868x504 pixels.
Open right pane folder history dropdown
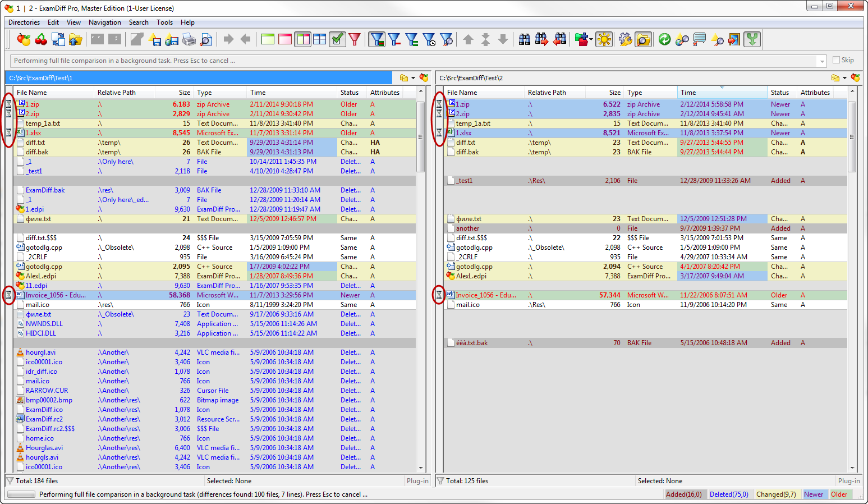point(844,78)
